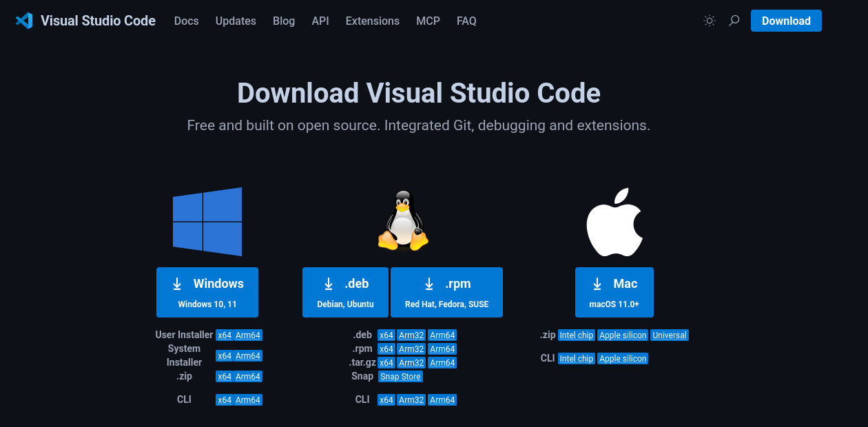Click Linux .tar.gz Arm32 link

(411, 363)
